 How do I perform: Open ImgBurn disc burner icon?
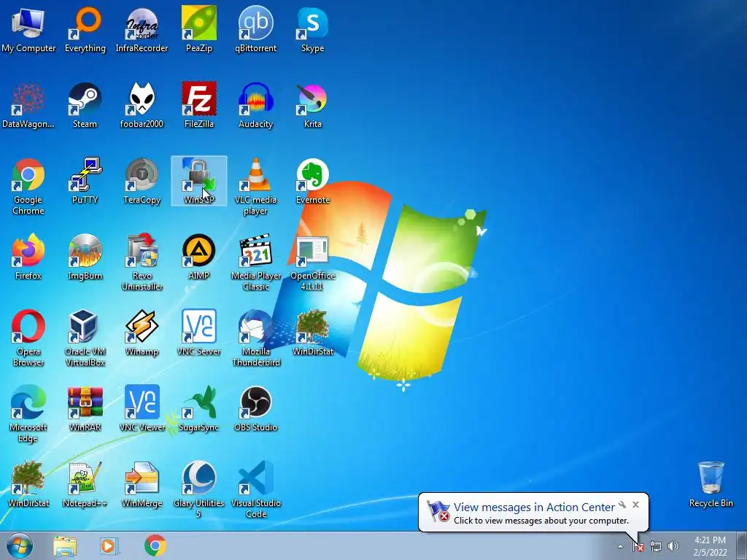85,257
